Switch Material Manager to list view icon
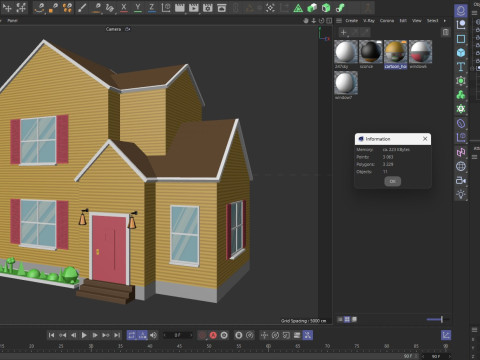Screen dimensions: 480x360 pyautogui.click(x=340, y=319)
